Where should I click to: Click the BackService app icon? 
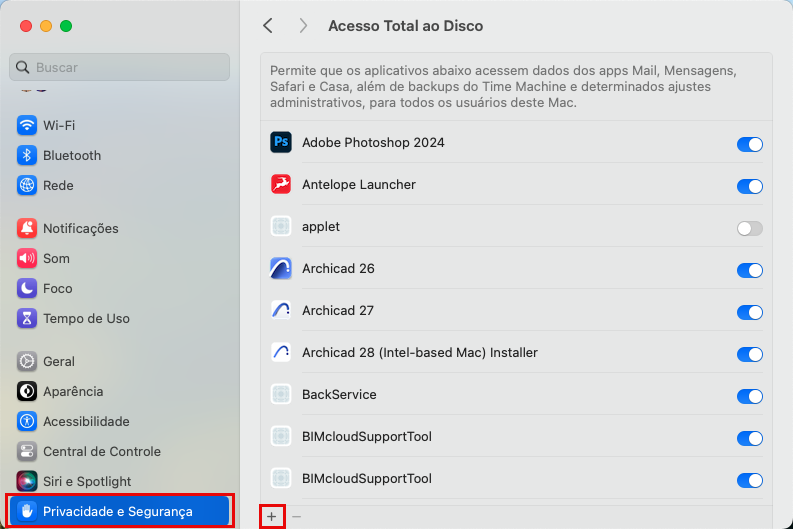281,394
